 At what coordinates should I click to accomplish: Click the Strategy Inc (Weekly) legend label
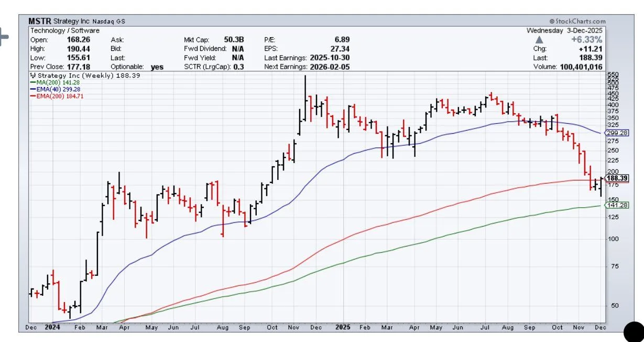(x=71, y=76)
